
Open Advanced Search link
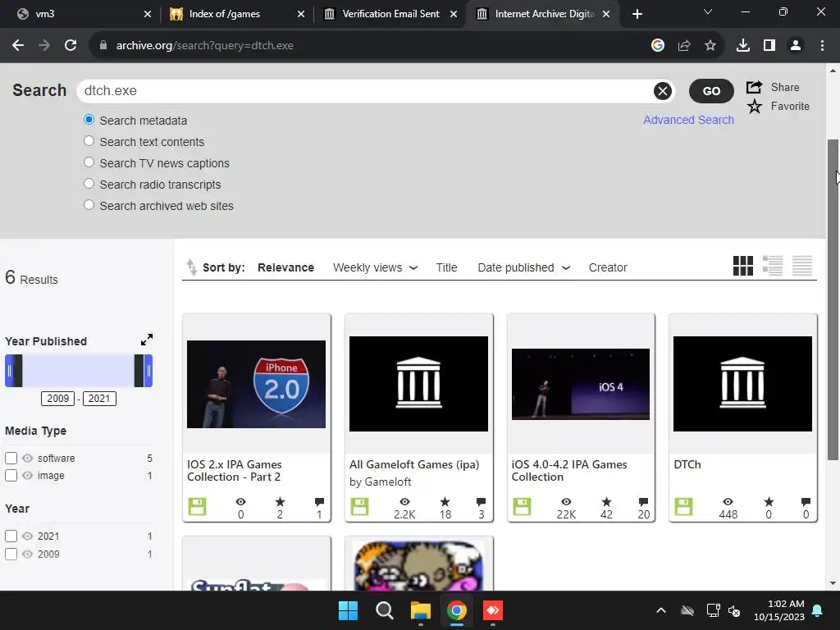point(688,120)
